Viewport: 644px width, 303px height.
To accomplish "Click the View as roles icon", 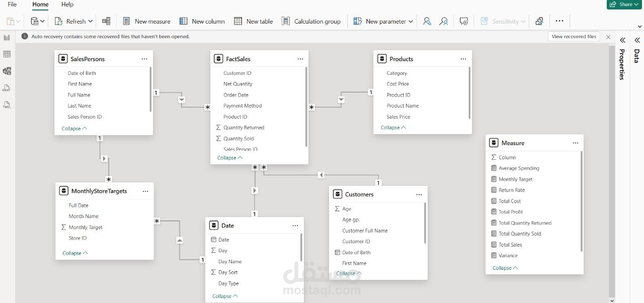I will point(443,21).
